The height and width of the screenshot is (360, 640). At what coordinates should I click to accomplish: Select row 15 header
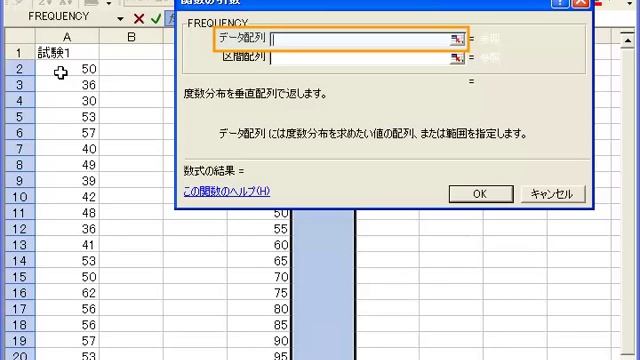click(19, 277)
